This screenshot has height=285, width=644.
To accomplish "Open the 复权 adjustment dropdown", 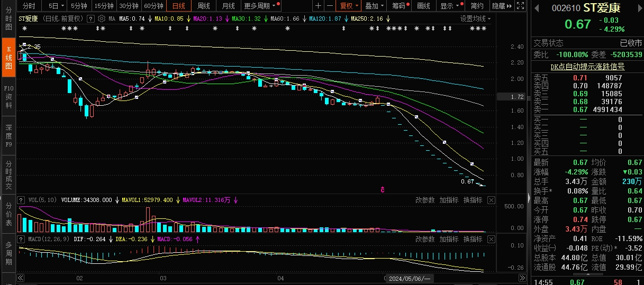I will (x=349, y=6).
